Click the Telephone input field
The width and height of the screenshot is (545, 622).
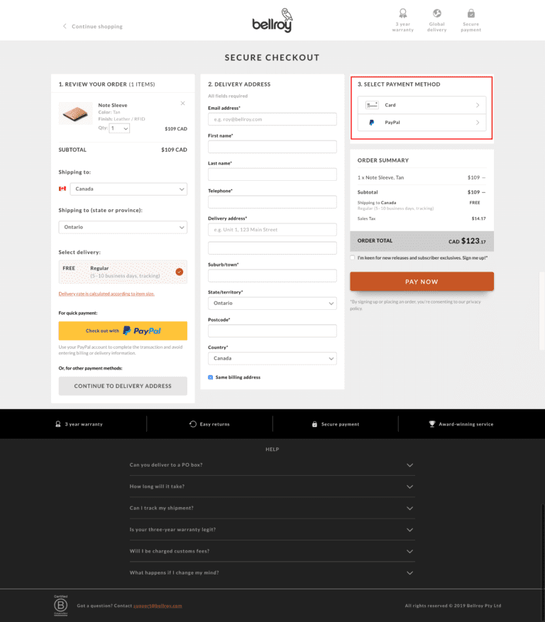point(272,202)
